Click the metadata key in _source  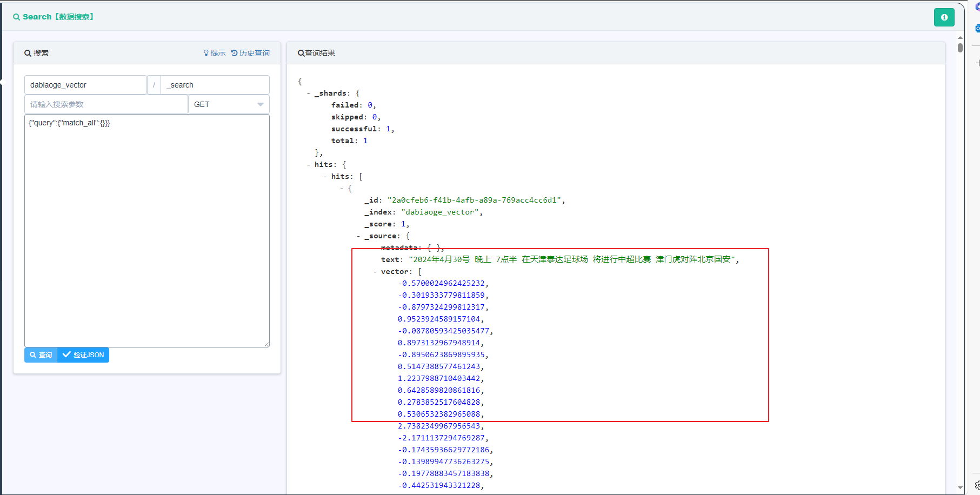[x=399, y=248]
